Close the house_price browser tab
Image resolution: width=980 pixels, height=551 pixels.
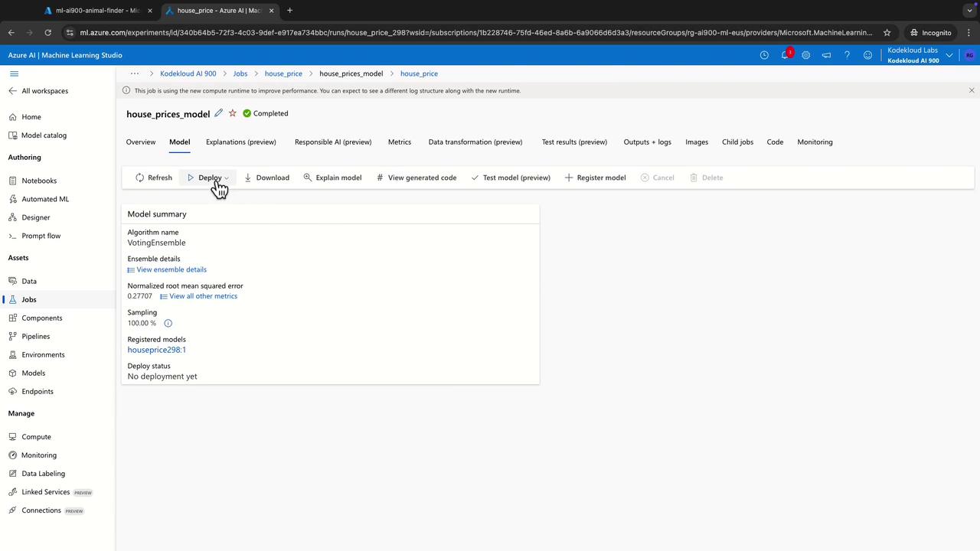coord(271,11)
